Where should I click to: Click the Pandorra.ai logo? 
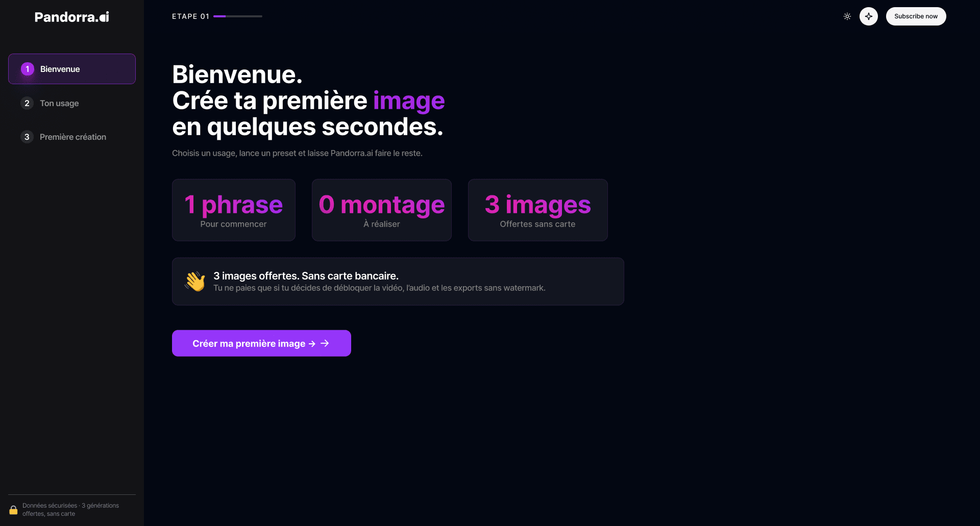(72, 17)
